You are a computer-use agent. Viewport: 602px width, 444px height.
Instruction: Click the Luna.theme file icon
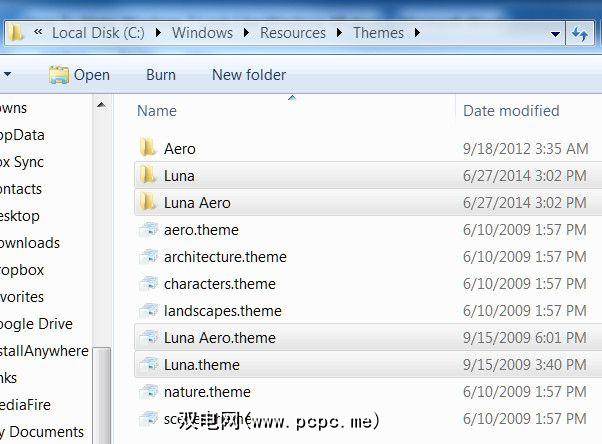(149, 365)
